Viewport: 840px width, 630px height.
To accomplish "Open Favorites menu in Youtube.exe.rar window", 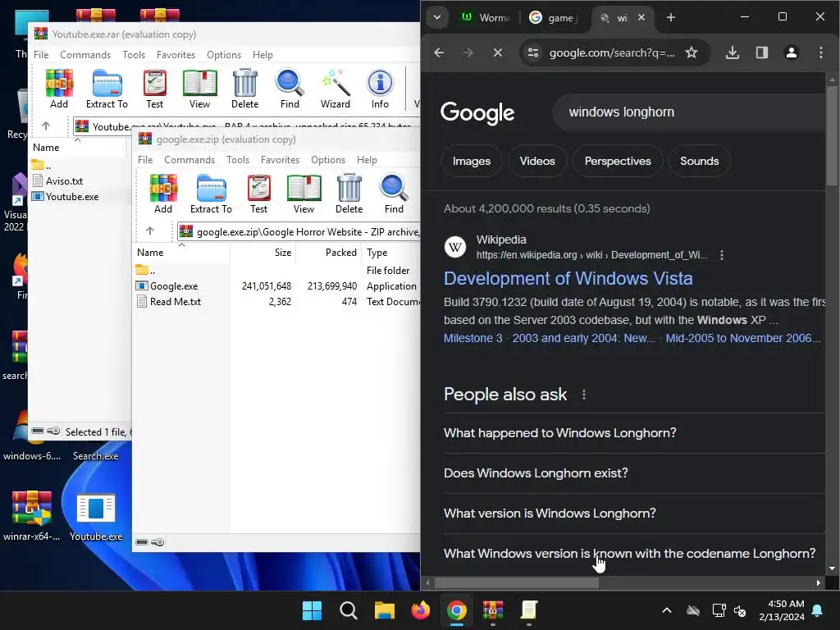I will click(x=176, y=55).
